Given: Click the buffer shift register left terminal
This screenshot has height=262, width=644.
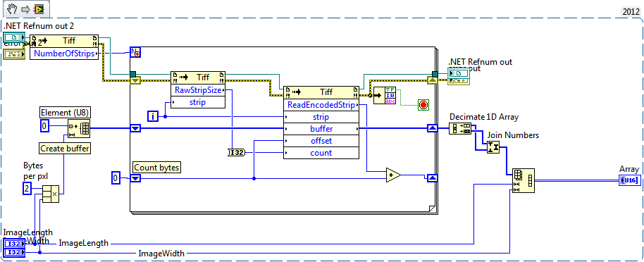Looking at the screenshot, I should pos(135,129).
